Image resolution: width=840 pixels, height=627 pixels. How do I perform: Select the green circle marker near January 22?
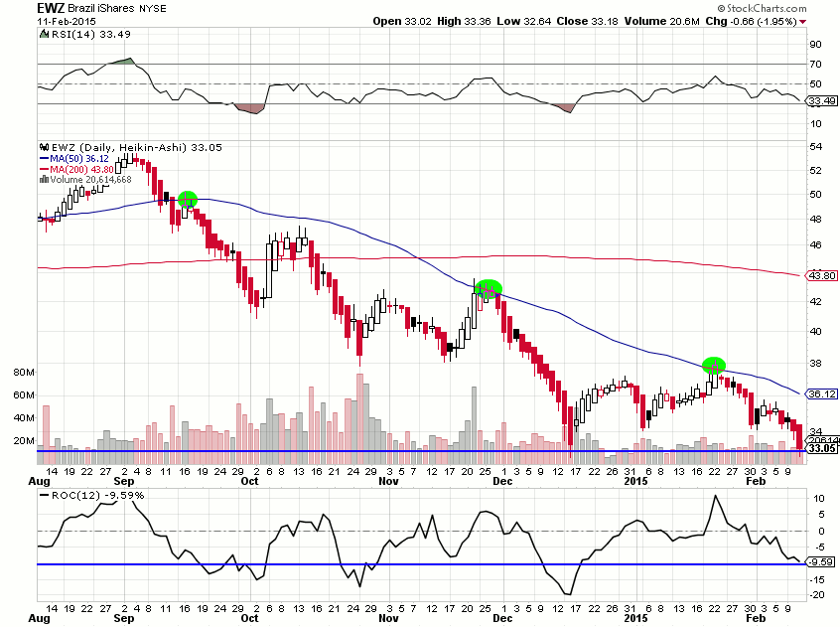point(714,366)
